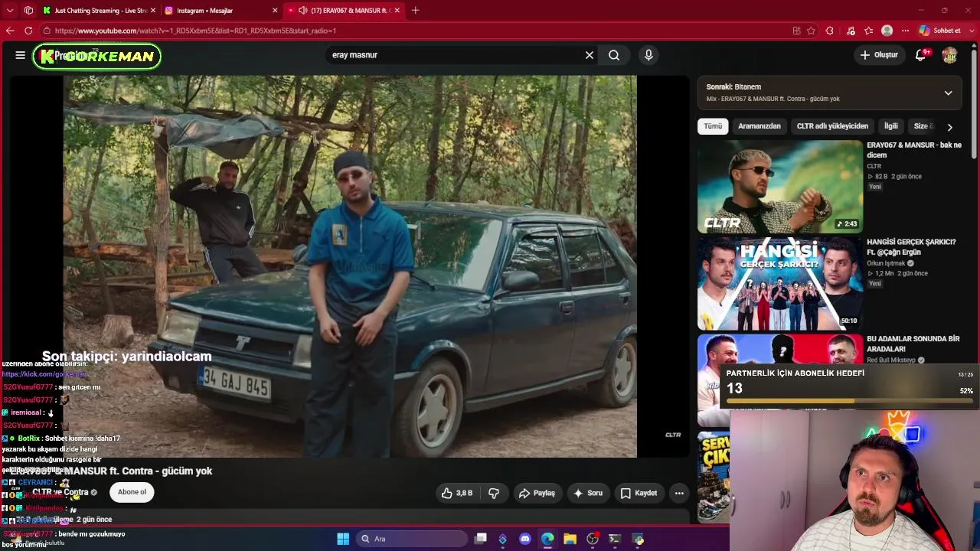Select 'CLTR adlı yükleyiciden' filter chip
The image size is (980, 551).
(832, 126)
